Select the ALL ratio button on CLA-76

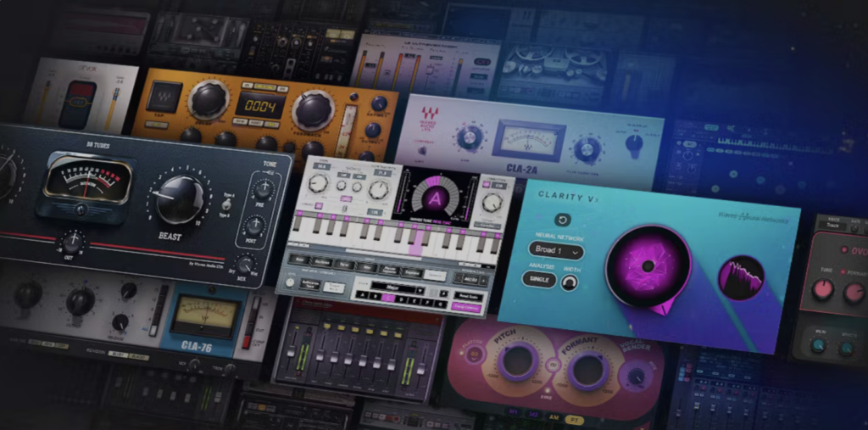153,331
